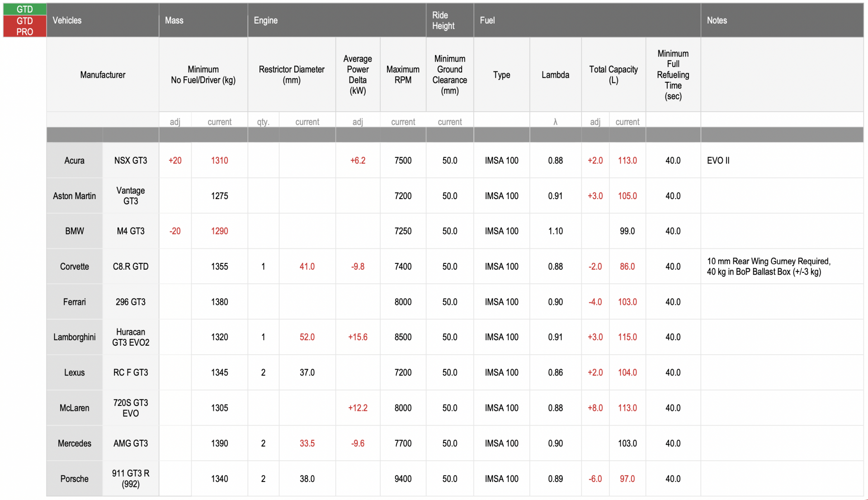The width and height of the screenshot is (868, 500).
Task: Select the Ferrari manufacturer cell
Action: (75, 302)
